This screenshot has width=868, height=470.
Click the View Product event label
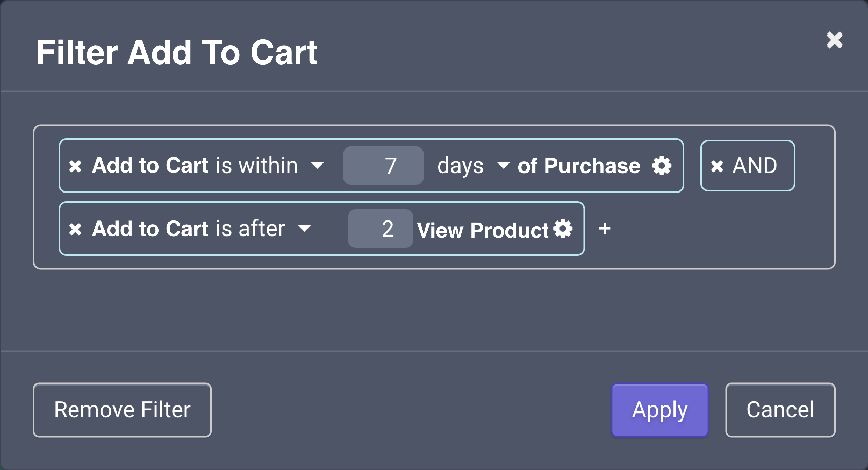click(483, 230)
